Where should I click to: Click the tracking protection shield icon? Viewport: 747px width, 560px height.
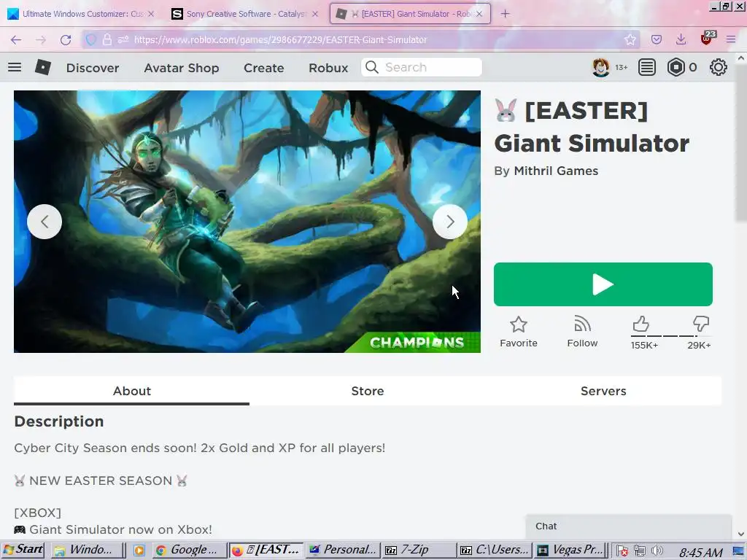[91, 39]
